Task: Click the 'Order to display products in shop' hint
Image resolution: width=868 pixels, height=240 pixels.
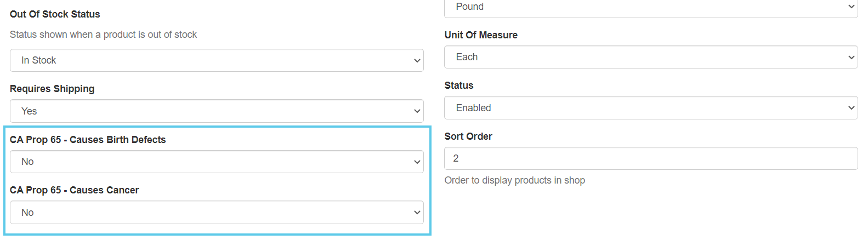Action: click(514, 180)
